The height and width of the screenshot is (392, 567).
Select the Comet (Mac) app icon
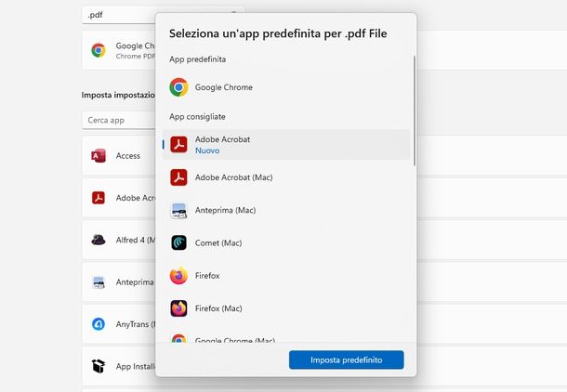178,242
